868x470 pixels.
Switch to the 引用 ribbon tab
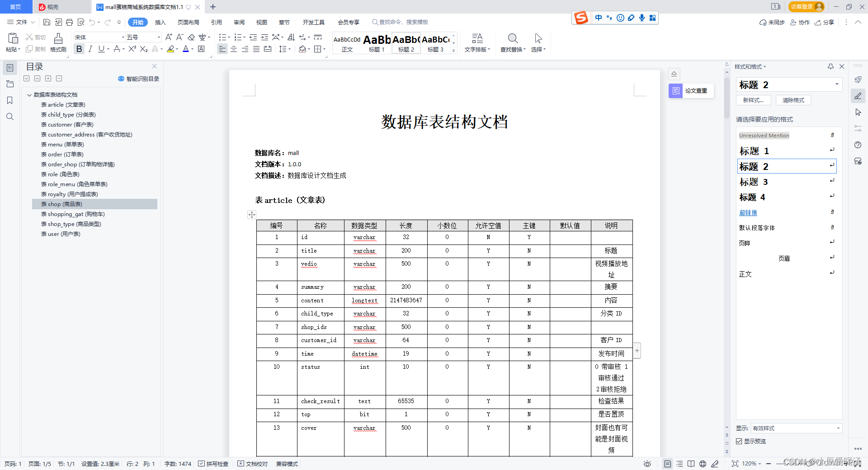click(x=217, y=22)
